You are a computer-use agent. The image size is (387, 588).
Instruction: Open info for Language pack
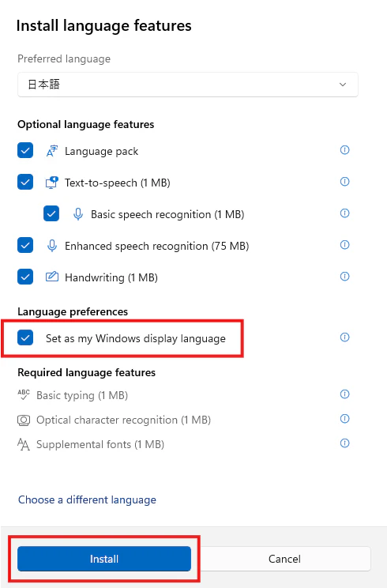click(344, 150)
